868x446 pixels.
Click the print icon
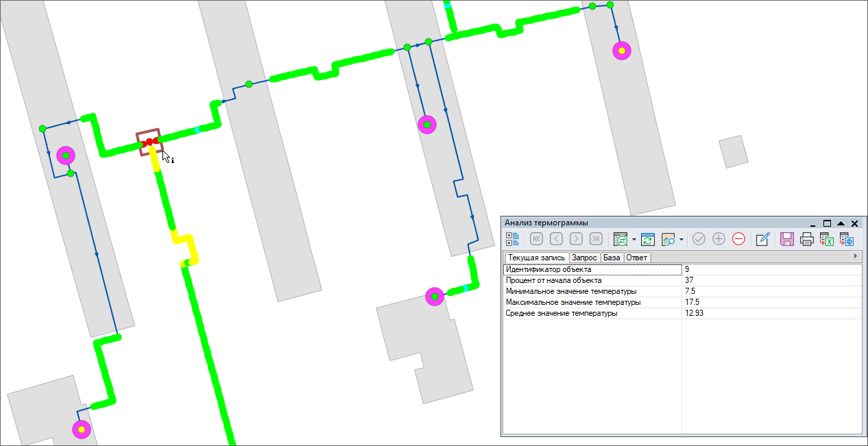(807, 239)
